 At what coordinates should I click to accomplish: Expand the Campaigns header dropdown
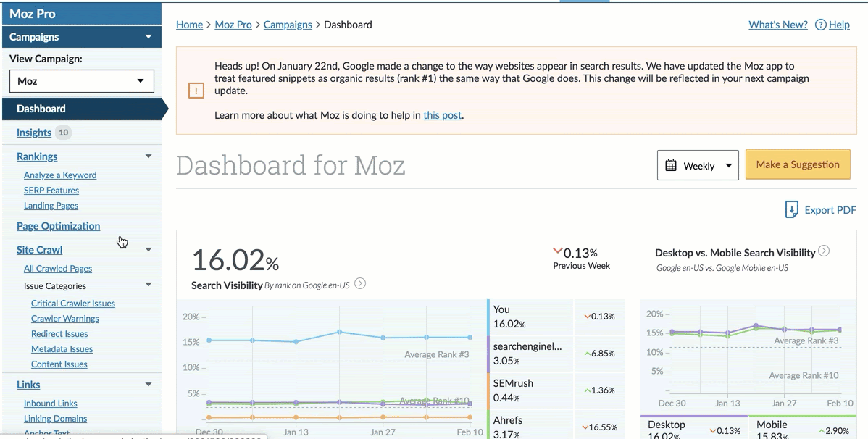click(x=149, y=37)
